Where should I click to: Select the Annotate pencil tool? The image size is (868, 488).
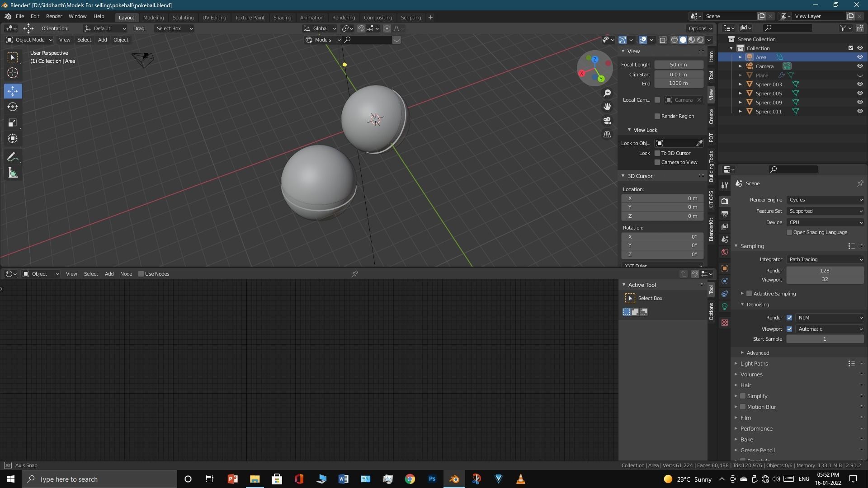pos(13,157)
